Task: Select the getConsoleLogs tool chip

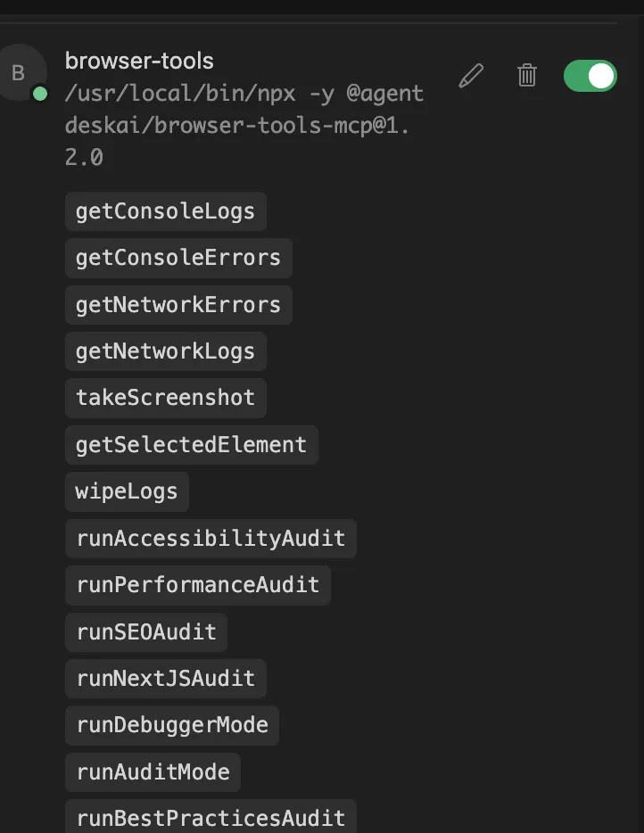Action: coord(165,211)
